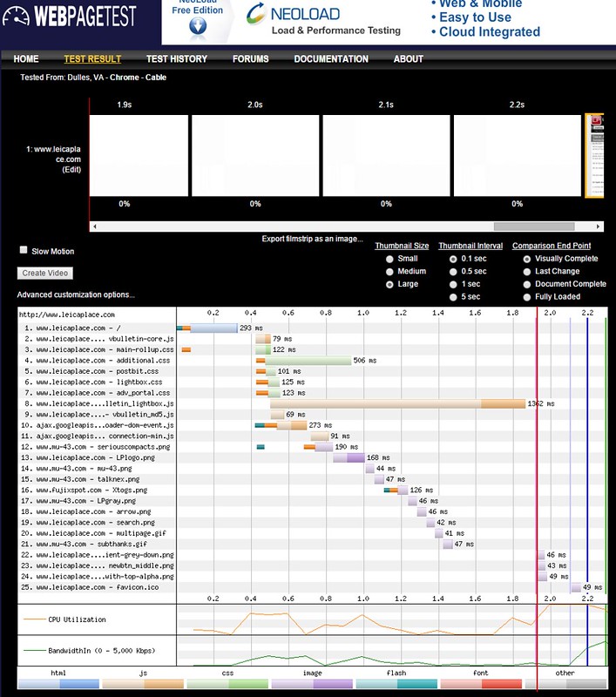Go to TEST HISTORY

[177, 58]
